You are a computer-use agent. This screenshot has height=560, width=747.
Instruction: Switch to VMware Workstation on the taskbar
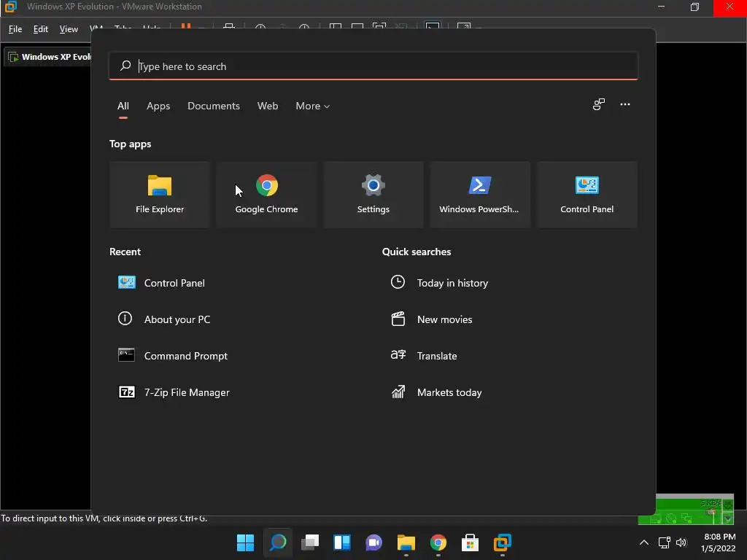[503, 542]
